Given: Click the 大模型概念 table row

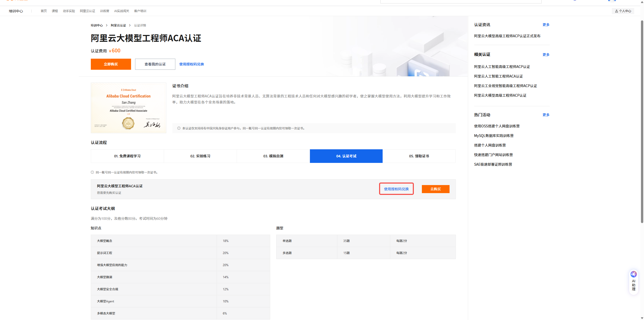Looking at the screenshot, I should (x=180, y=241).
